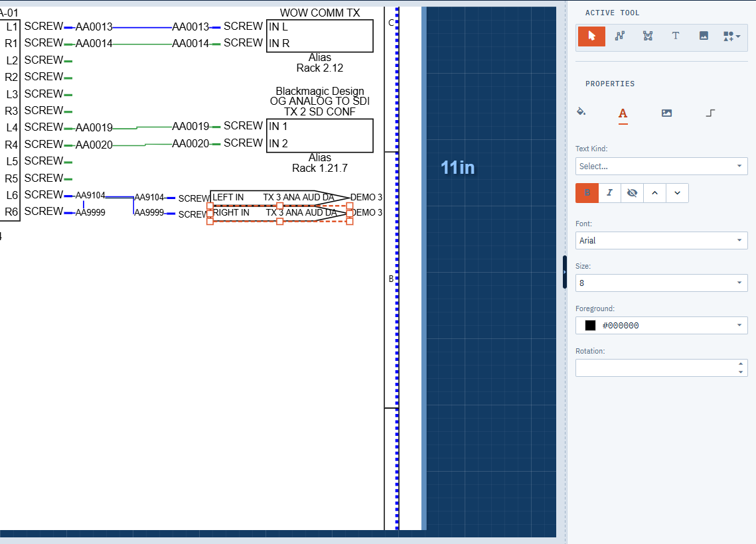Click the left AA0013 cable label
The image size is (756, 544).
(94, 27)
